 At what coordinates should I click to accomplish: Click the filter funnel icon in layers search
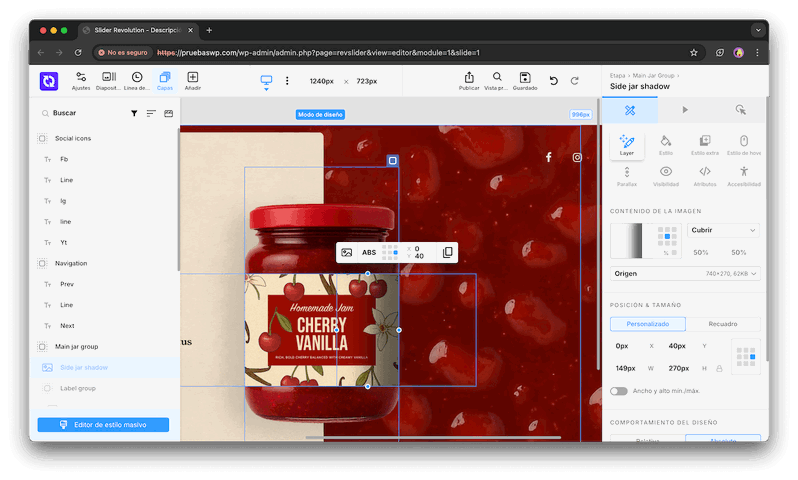tap(134, 113)
